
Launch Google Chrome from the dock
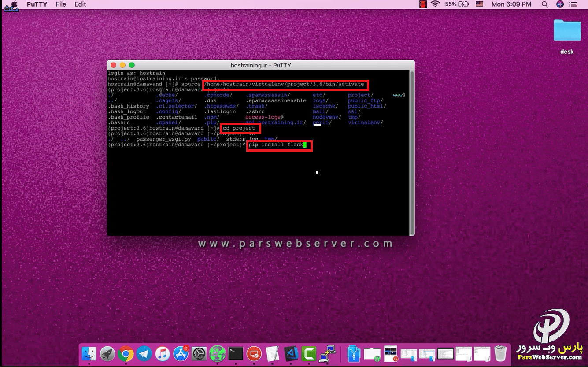[x=126, y=353]
